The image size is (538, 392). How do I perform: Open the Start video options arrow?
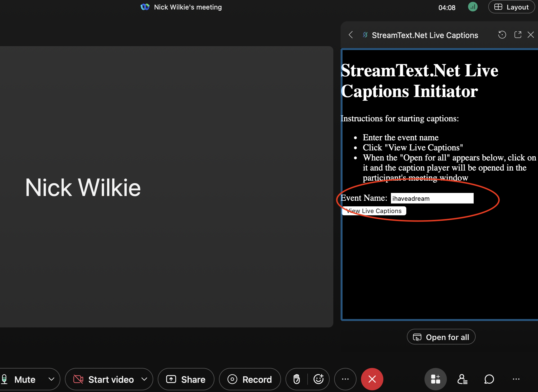pos(144,379)
